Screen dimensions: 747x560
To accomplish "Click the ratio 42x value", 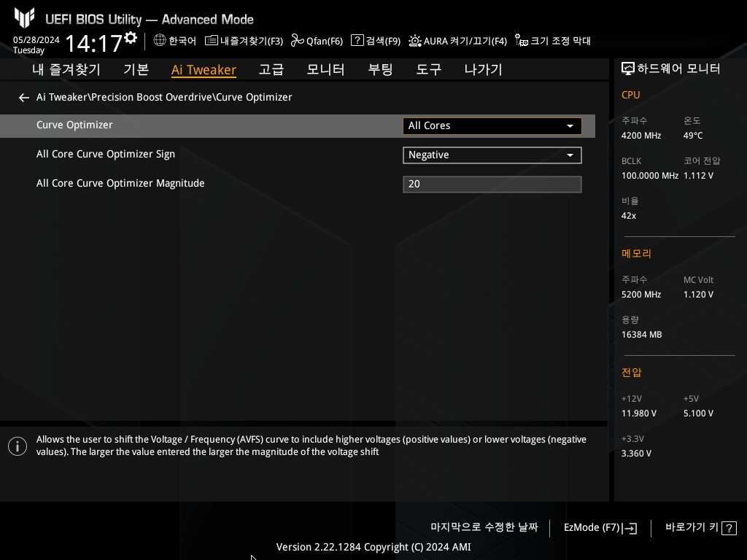I will [629, 216].
